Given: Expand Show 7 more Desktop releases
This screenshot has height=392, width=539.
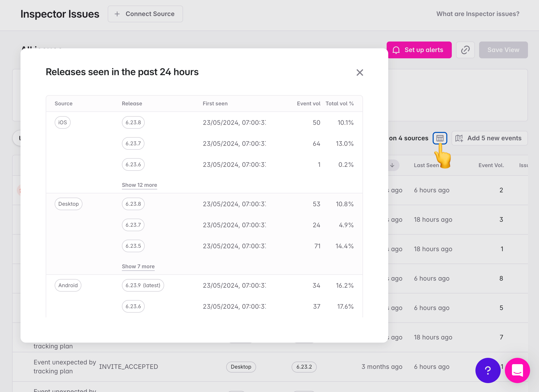Looking at the screenshot, I should coord(138,266).
